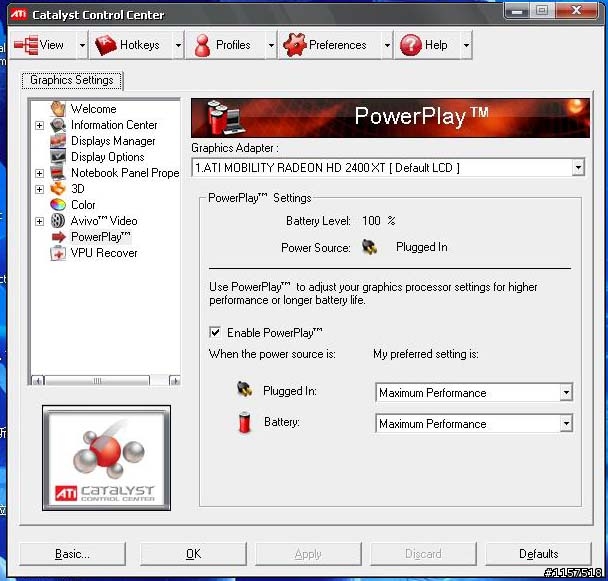Click the VPU Recover first-aid icon
Image resolution: width=608 pixels, height=581 pixels.
coord(58,253)
